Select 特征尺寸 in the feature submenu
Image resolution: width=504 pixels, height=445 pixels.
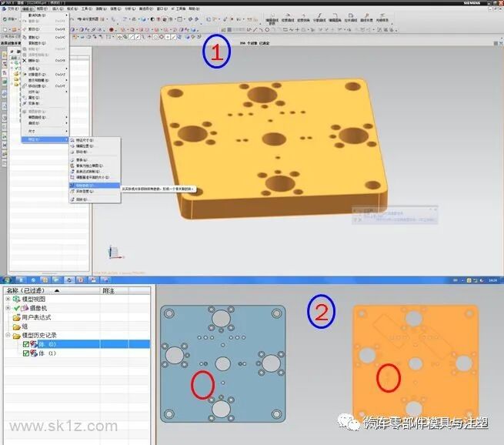click(95, 140)
